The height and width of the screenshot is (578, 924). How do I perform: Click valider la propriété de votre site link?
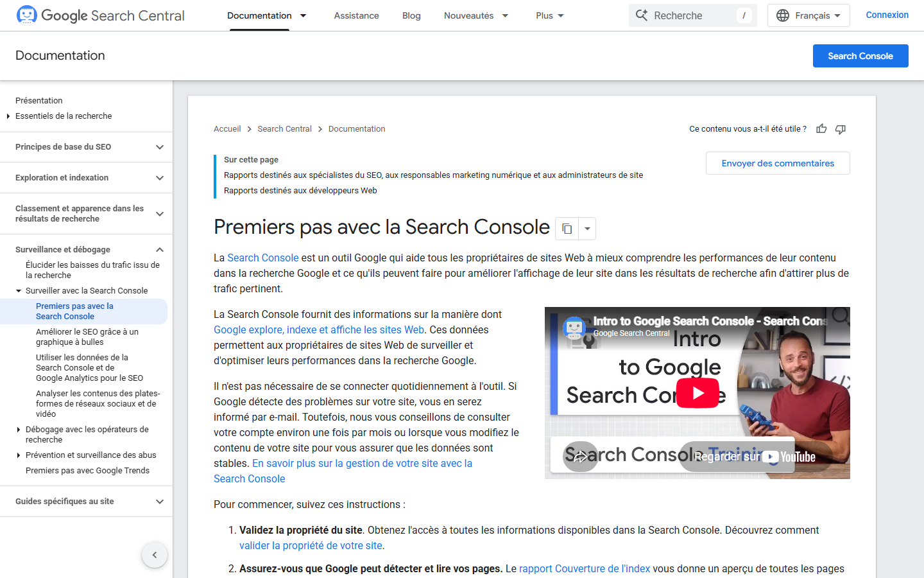click(x=311, y=545)
